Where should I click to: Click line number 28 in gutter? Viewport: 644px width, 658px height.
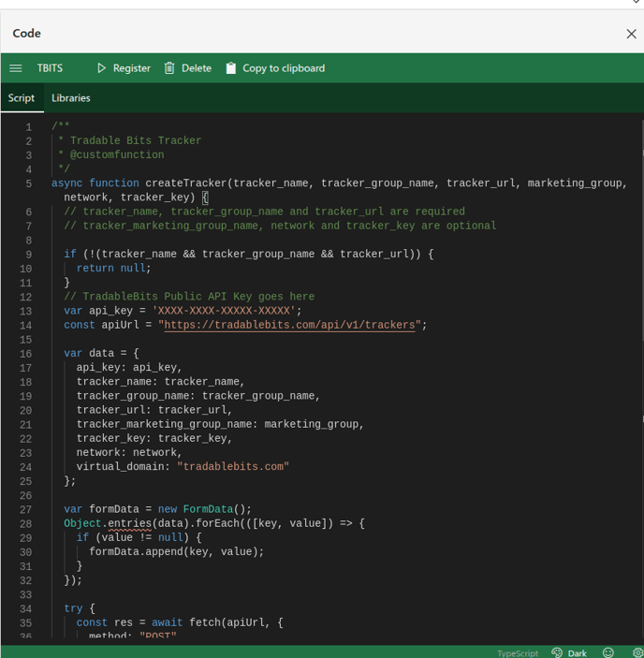pyautogui.click(x=25, y=524)
